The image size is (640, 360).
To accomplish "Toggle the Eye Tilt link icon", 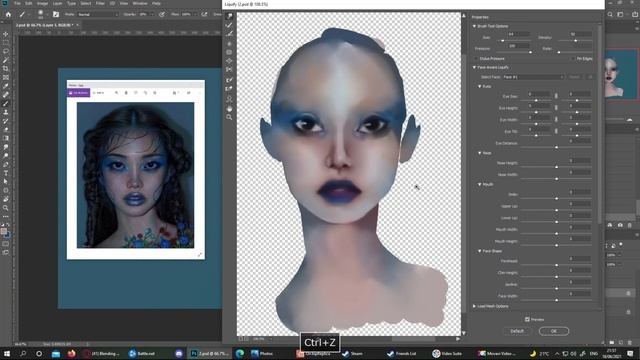I will (556, 131).
